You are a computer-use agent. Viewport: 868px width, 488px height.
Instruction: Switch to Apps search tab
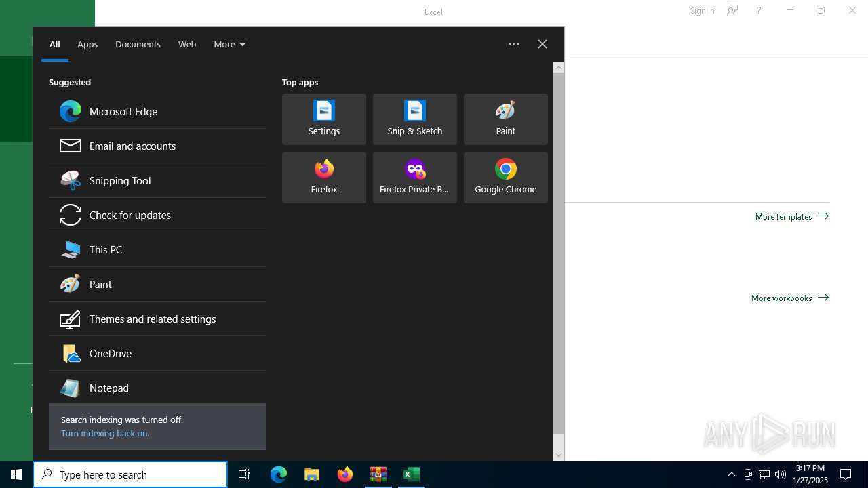click(87, 44)
